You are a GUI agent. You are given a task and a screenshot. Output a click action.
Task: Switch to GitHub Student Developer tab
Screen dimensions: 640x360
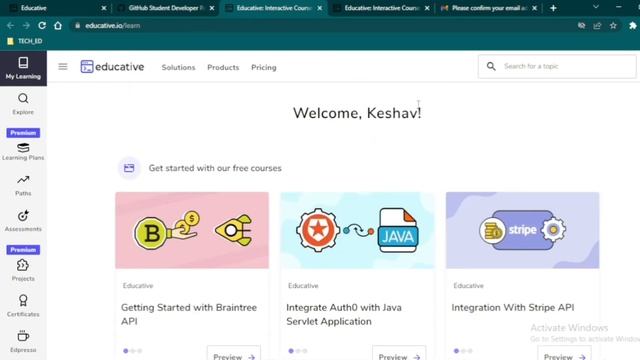pyautogui.click(x=165, y=8)
